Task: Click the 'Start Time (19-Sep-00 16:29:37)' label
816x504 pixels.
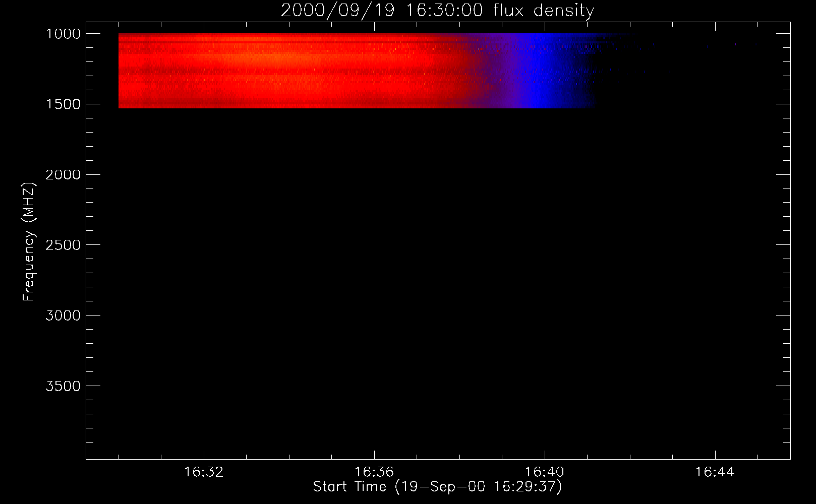Action: [x=437, y=487]
